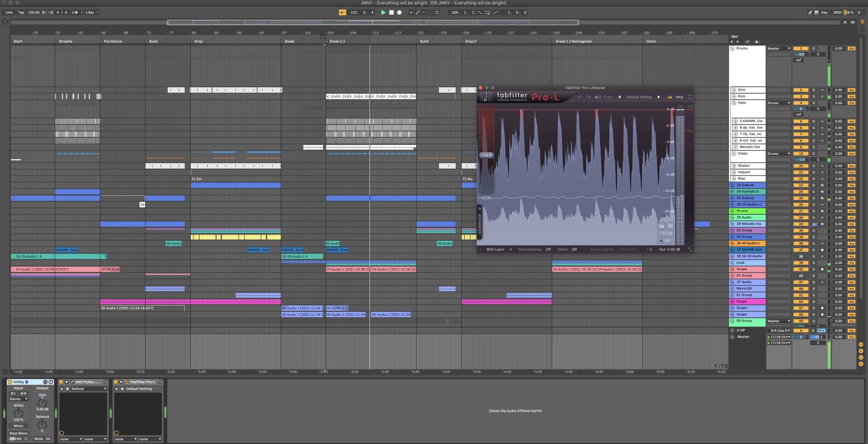The width and height of the screenshot is (868, 444).
Task: Enable Bass Mono in the Utility device
Action: pyautogui.click(x=19, y=433)
